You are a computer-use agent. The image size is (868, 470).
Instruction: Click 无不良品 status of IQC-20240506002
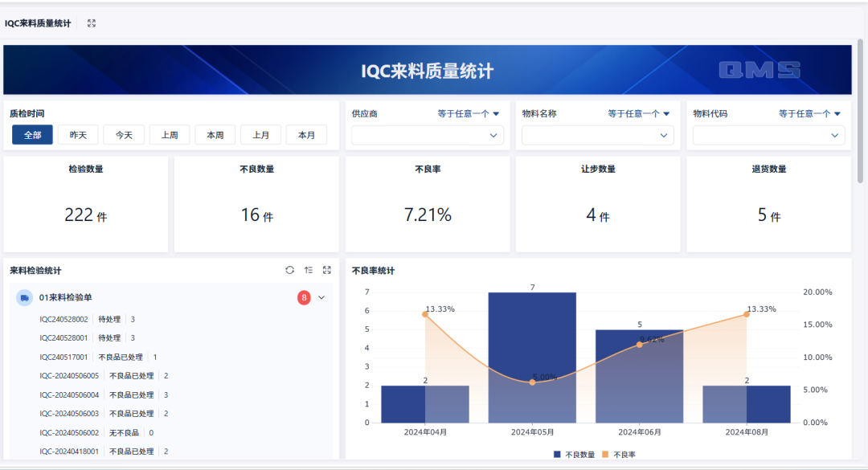[124, 433]
